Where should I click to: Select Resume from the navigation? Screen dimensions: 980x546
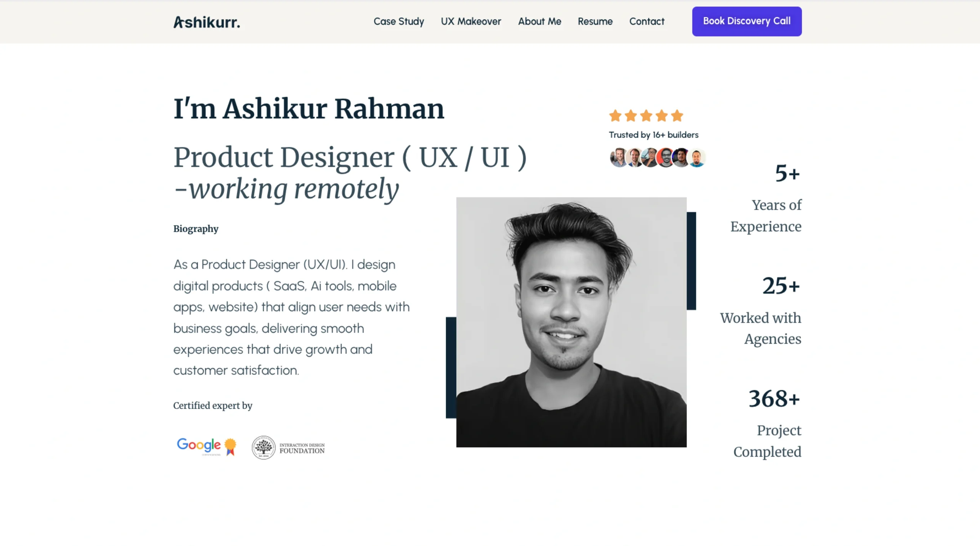[595, 21]
